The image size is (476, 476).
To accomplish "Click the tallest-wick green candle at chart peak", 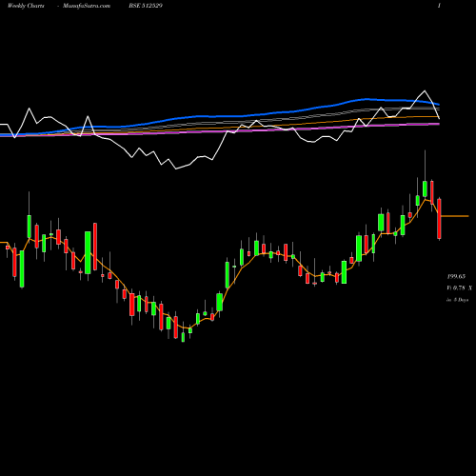I will [425, 188].
